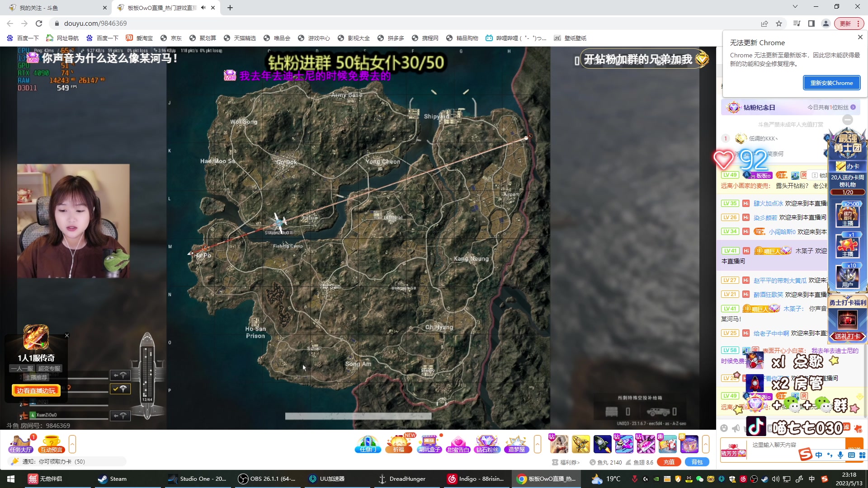Open the 钻石粉丝 diamond fans icon
The width and height of the screenshot is (868, 488).
[487, 444]
